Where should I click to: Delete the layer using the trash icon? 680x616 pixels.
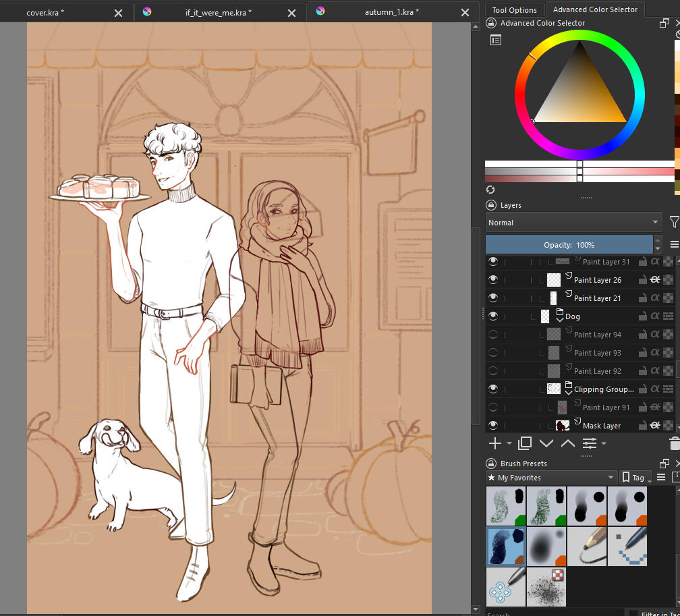[674, 443]
